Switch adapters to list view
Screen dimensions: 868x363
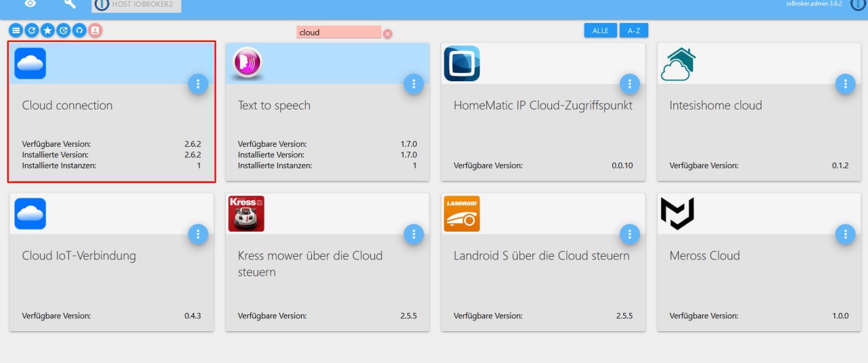(x=16, y=30)
